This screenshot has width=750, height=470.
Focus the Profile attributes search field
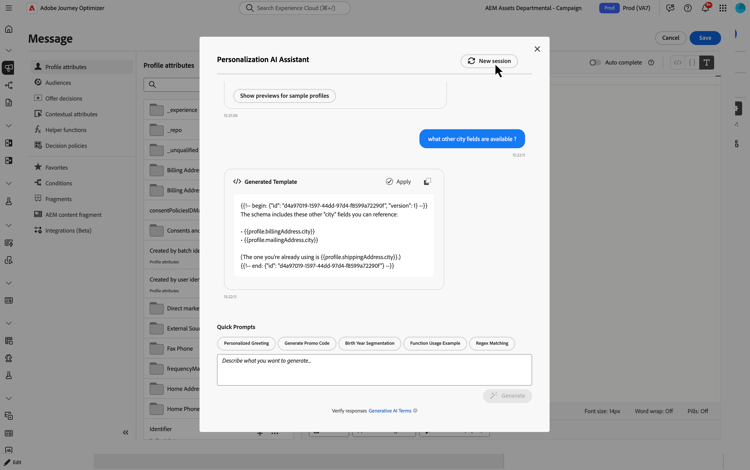(x=172, y=85)
